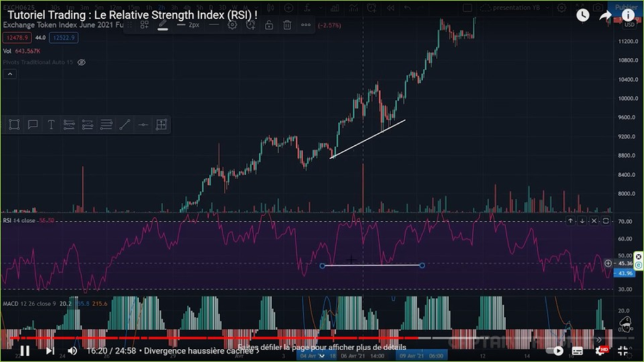Switch to the 15m interval
The image size is (644, 362).
pyautogui.click(x=133, y=8)
